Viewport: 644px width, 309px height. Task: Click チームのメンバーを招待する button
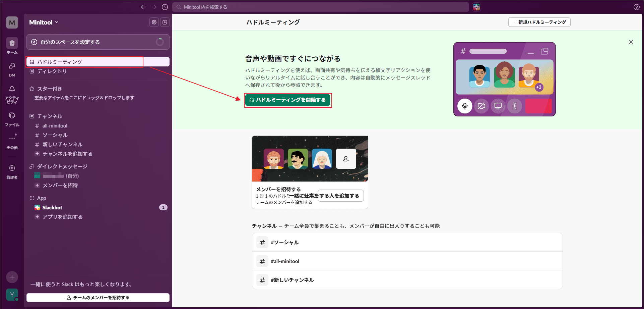(x=98, y=298)
